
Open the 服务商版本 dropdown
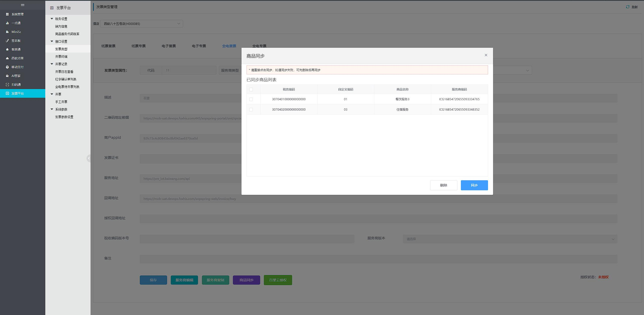coord(510,239)
